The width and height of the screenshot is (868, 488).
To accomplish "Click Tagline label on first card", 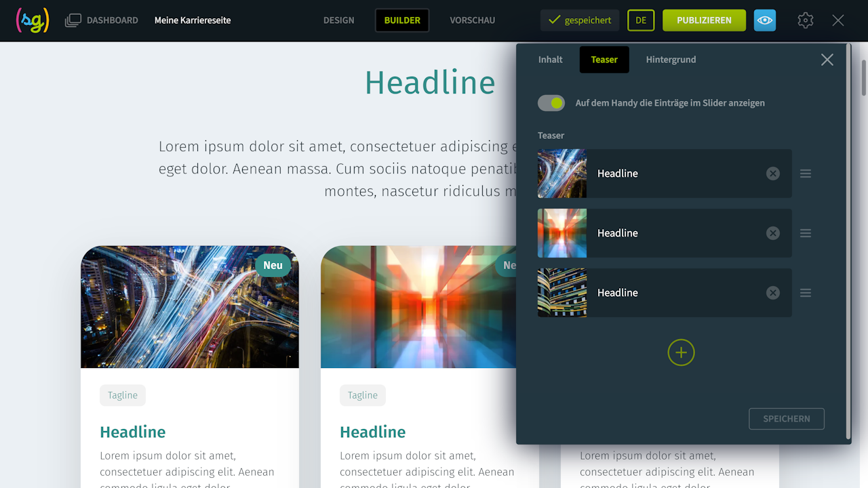I will 123,396.
